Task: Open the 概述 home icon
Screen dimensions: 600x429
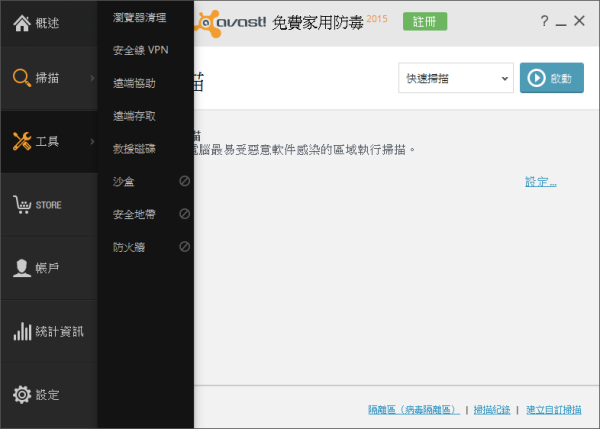Action: click(x=22, y=23)
